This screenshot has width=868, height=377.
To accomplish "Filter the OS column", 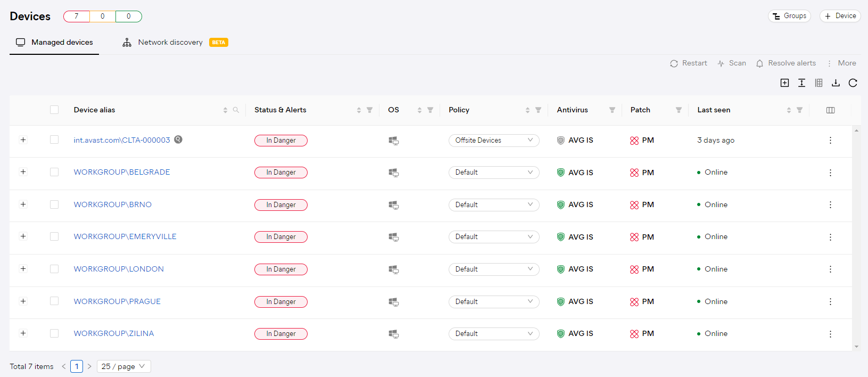I will pyautogui.click(x=430, y=110).
